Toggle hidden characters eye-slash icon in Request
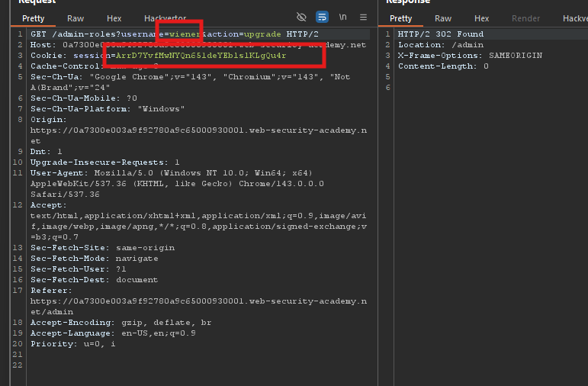Viewport: 588px width, 386px height. [x=301, y=18]
